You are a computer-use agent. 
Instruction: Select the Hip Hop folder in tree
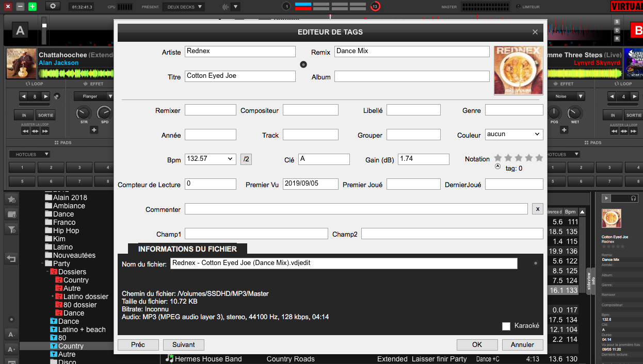[x=66, y=230]
